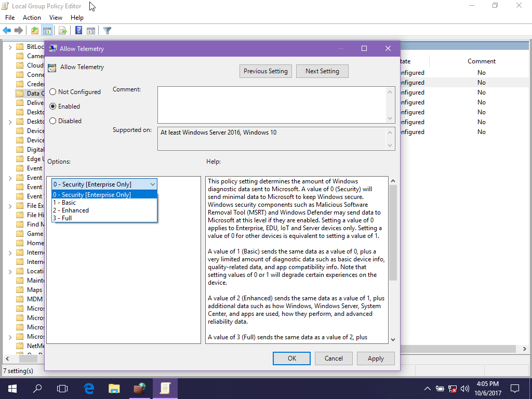Open taskbar Search magnifier

pos(37,389)
